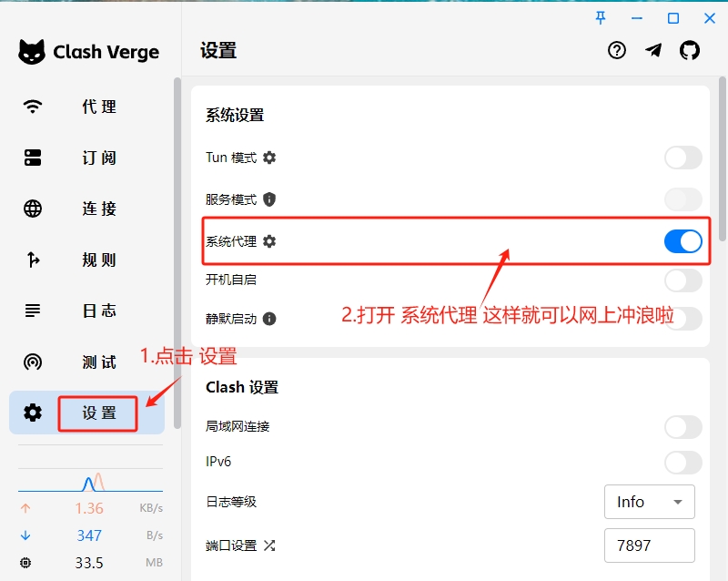Viewport: 728px width, 581px height.
Task: Click upload speed value 1.36
Action: pos(89,508)
